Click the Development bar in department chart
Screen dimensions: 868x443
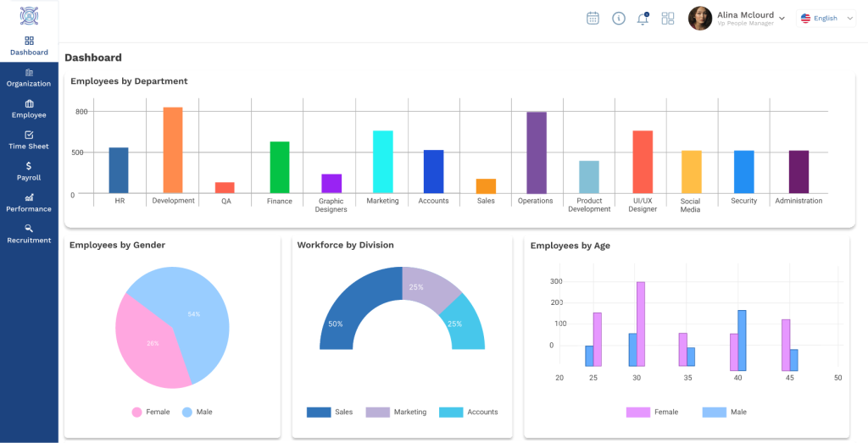pos(173,150)
